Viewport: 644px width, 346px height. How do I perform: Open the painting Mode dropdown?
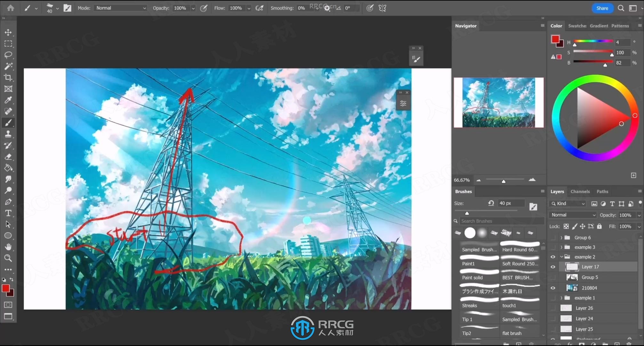pos(121,8)
